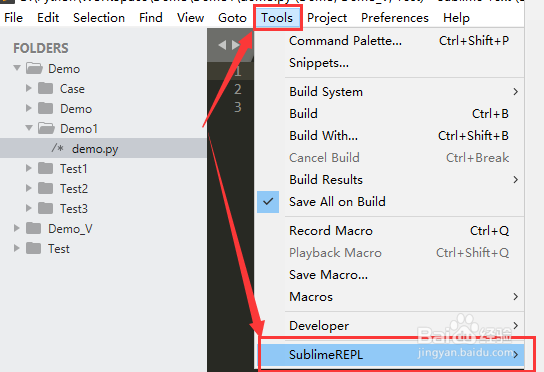Click the open Demo1 folder icon
Image resolution: width=544 pixels, height=372 pixels.
tap(46, 128)
